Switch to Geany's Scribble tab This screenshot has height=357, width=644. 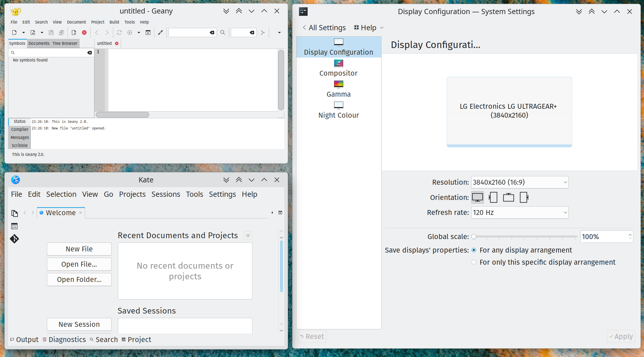pos(20,146)
